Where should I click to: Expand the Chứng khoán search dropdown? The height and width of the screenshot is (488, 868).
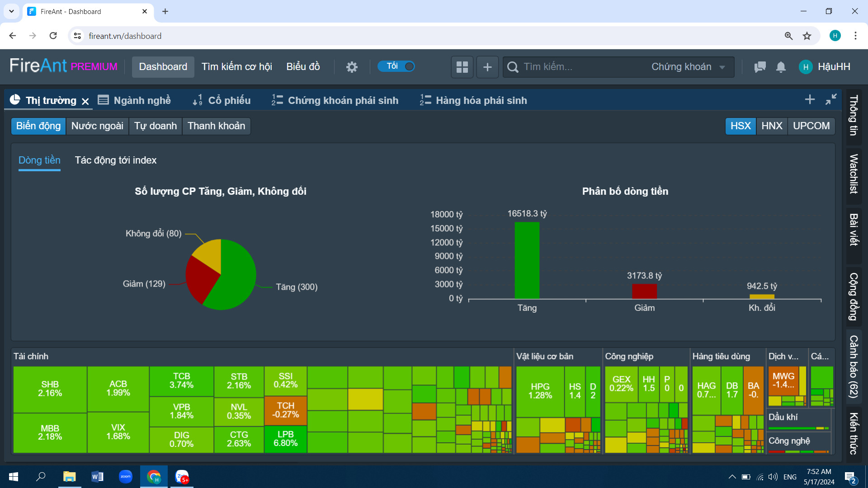click(x=688, y=67)
